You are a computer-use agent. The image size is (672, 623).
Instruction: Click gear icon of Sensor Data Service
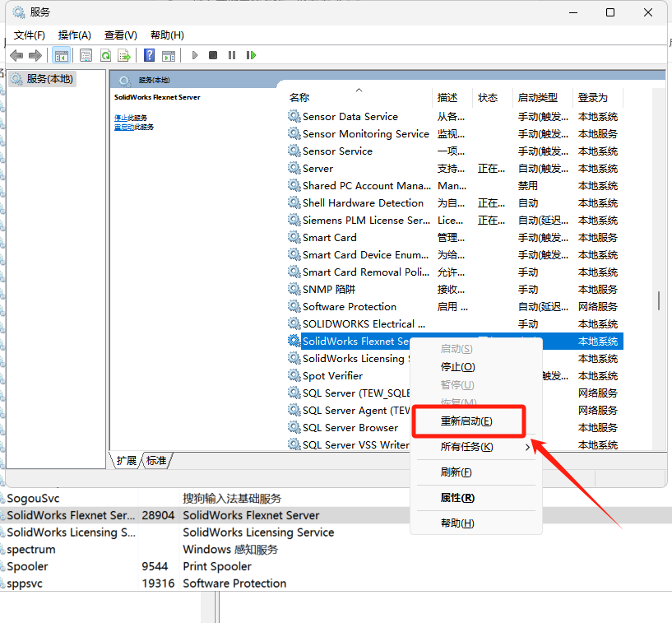point(294,116)
